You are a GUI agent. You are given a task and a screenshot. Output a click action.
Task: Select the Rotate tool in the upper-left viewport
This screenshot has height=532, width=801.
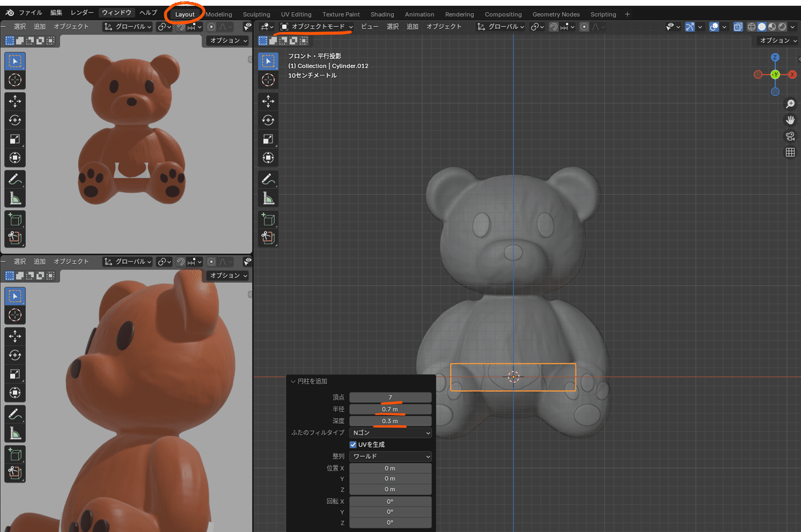[15, 120]
